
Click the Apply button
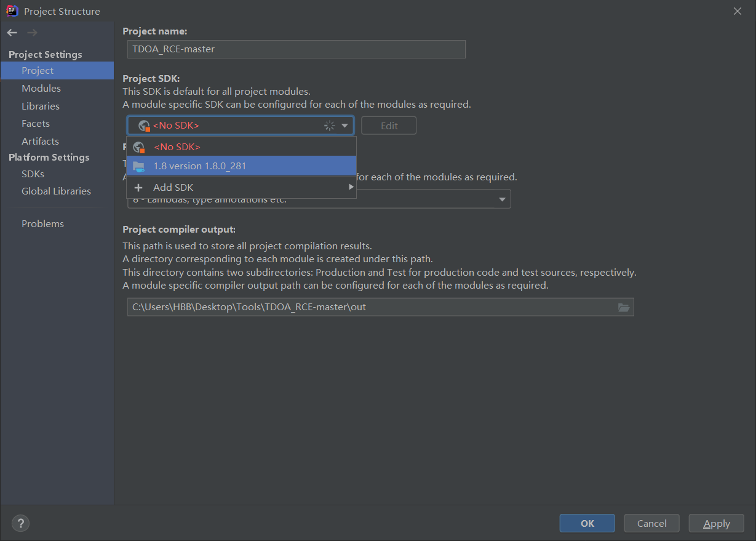coord(717,523)
